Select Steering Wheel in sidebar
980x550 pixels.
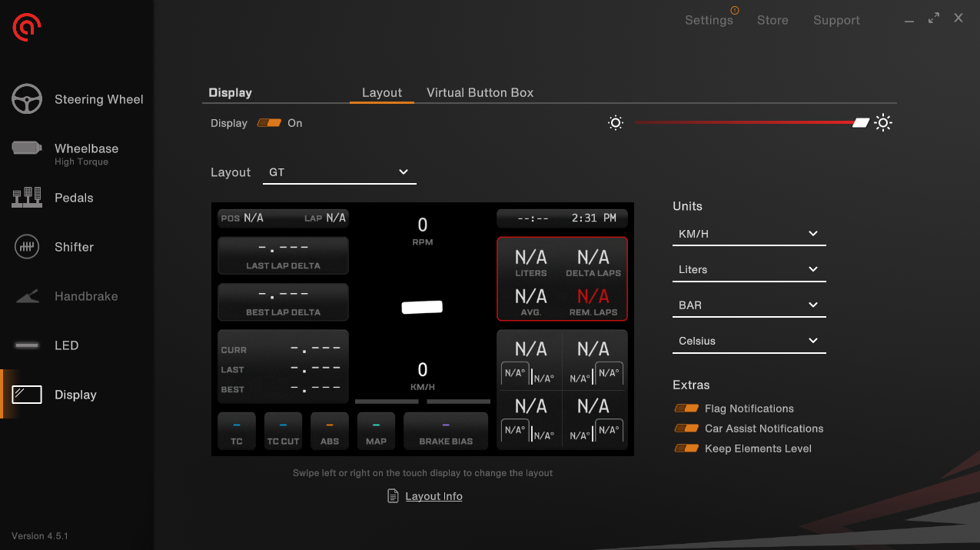coord(77,99)
